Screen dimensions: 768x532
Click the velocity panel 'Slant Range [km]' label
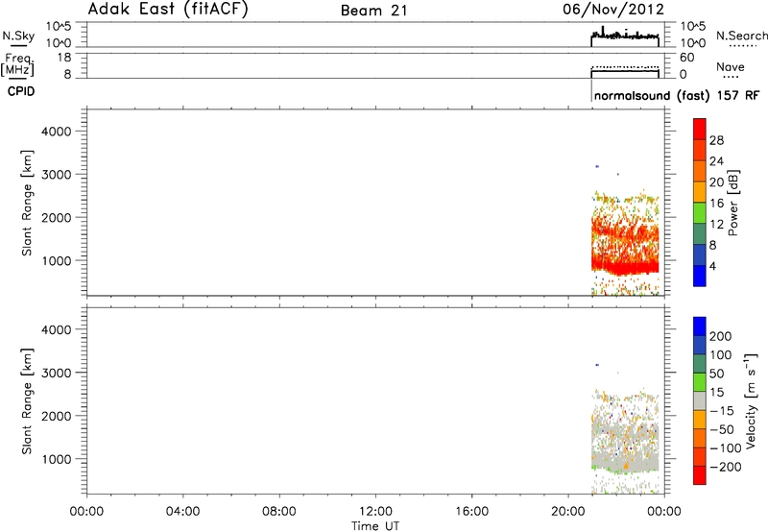[27, 401]
